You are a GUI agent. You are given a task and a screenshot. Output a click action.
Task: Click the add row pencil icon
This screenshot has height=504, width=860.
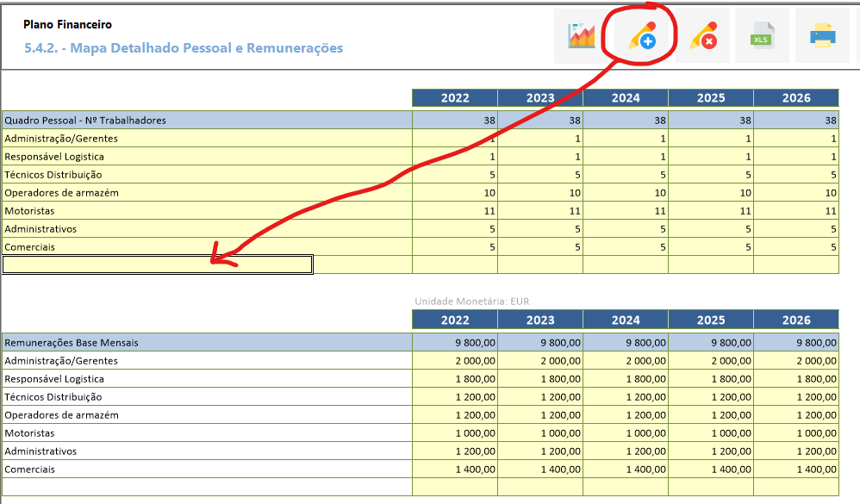point(642,36)
